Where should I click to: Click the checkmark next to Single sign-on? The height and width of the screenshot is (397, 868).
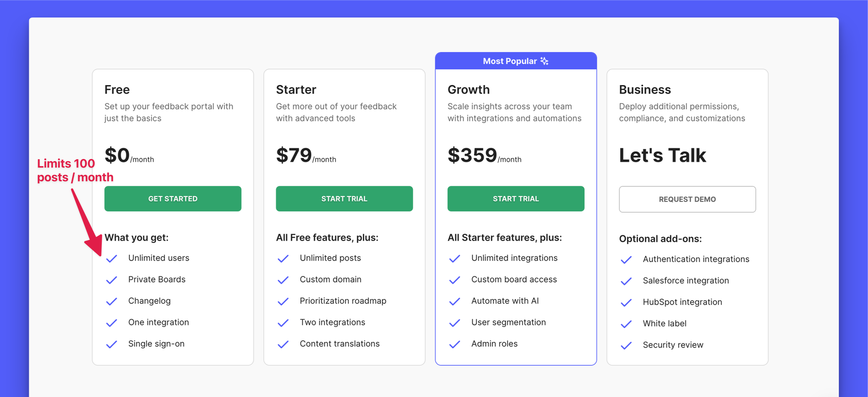coord(112,344)
